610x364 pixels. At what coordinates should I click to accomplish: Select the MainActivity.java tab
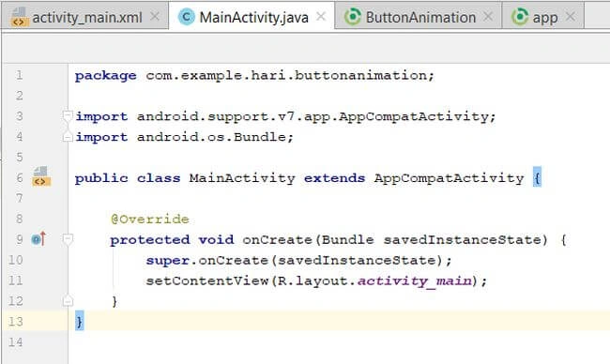point(252,16)
